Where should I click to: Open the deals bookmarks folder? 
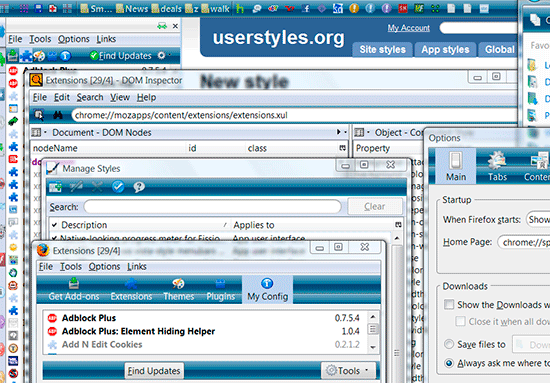point(167,8)
